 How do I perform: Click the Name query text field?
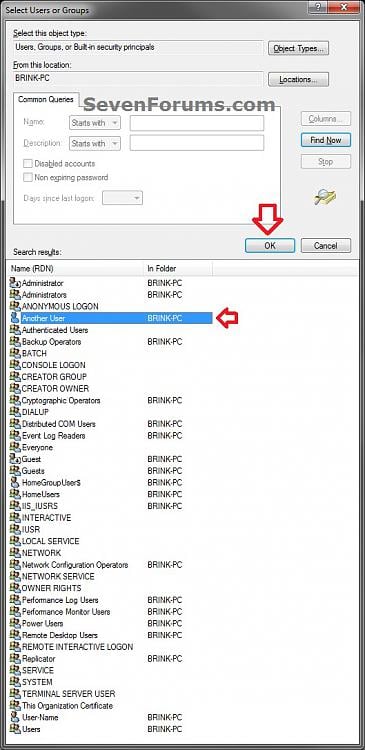click(197, 123)
